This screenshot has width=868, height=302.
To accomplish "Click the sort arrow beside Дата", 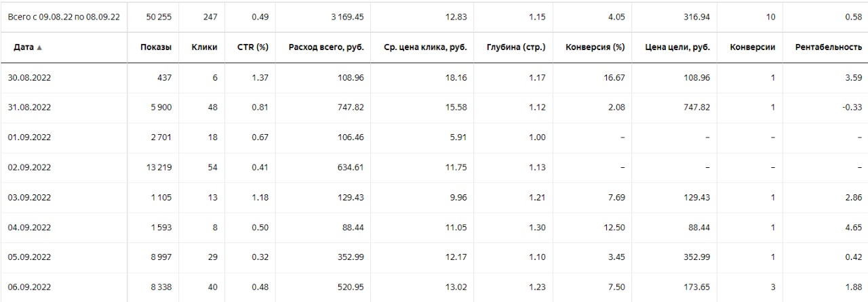I will click(39, 48).
